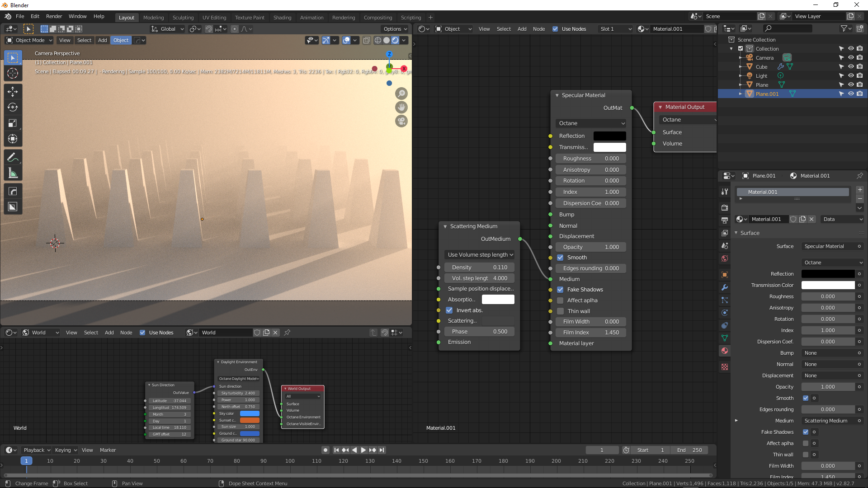
Task: Click the camera view toggle icon
Action: point(401,121)
